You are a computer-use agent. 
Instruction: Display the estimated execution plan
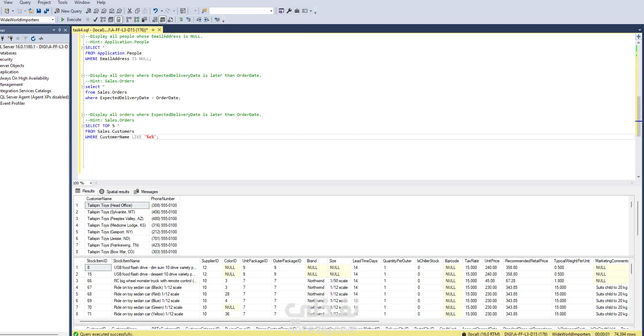(103, 20)
